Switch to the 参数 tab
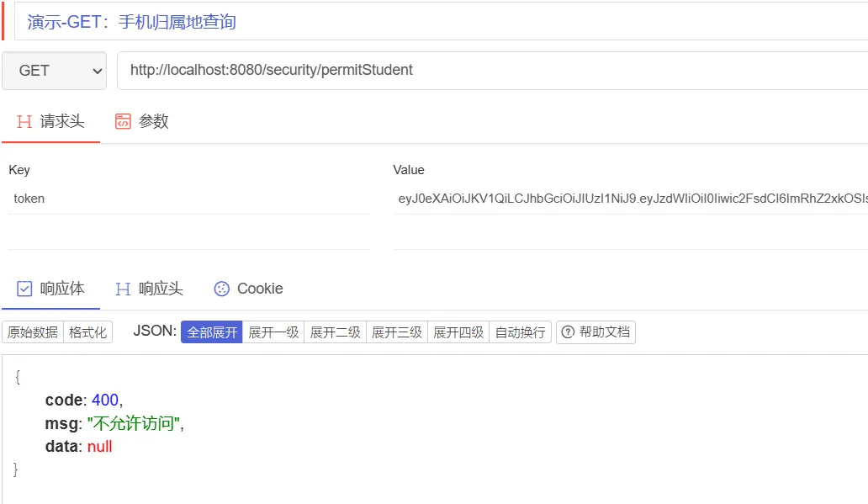 pyautogui.click(x=142, y=122)
